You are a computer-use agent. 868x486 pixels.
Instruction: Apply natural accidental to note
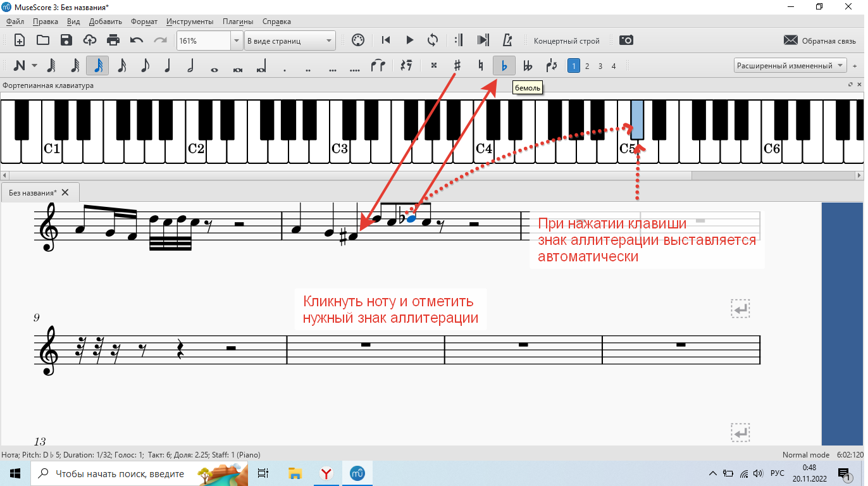[480, 66]
